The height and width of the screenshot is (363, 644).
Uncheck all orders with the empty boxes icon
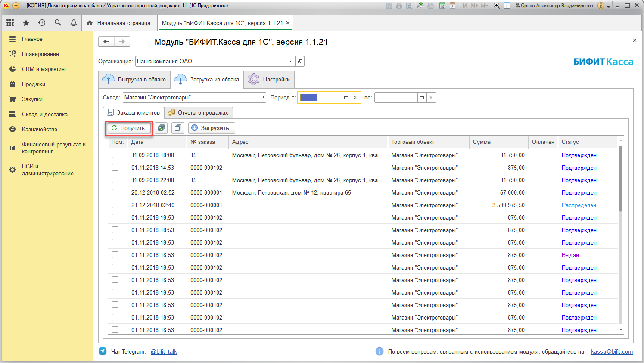pos(177,128)
